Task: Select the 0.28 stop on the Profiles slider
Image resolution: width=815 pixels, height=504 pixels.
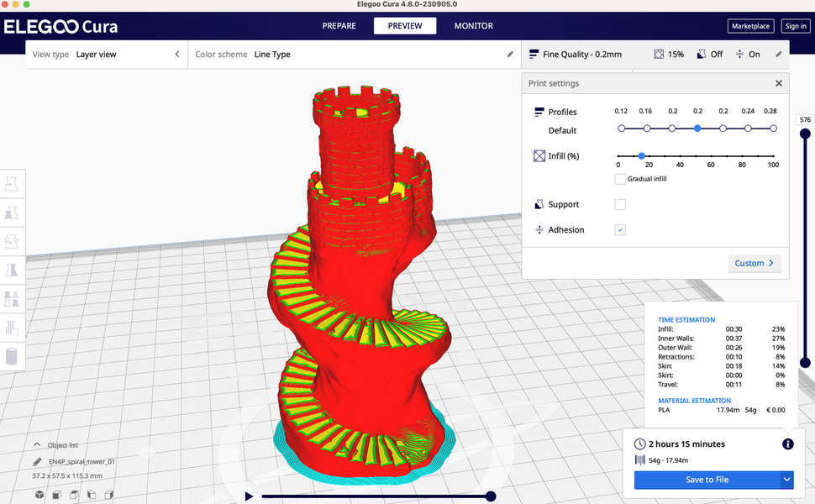Action: pos(773,128)
